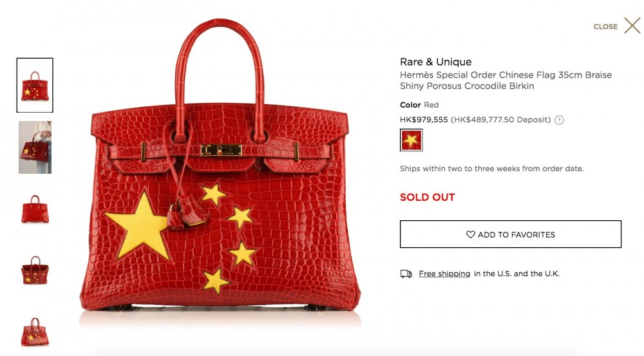Click the red SOLD OUT label
The width and height of the screenshot is (644, 356).
pyautogui.click(x=427, y=198)
